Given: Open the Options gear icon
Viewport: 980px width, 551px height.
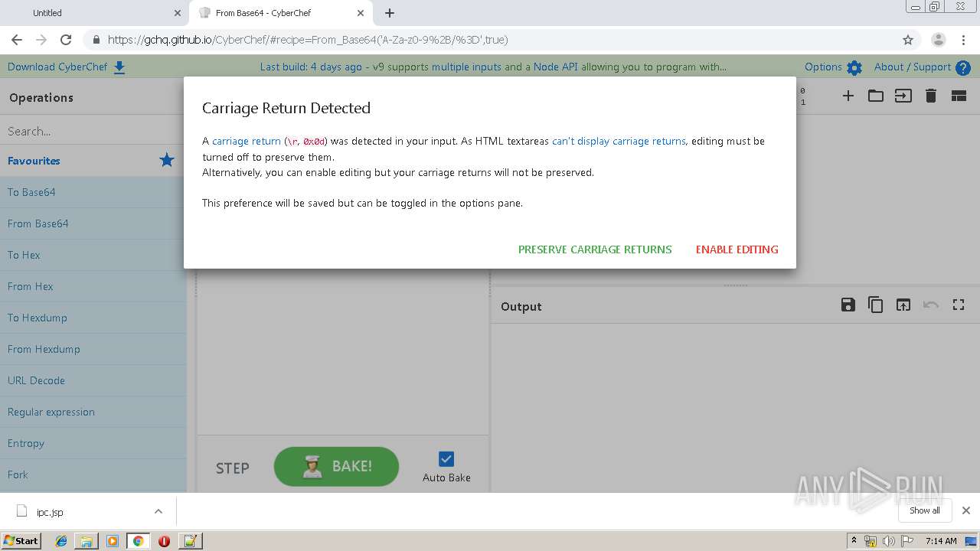Looking at the screenshot, I should [x=854, y=67].
